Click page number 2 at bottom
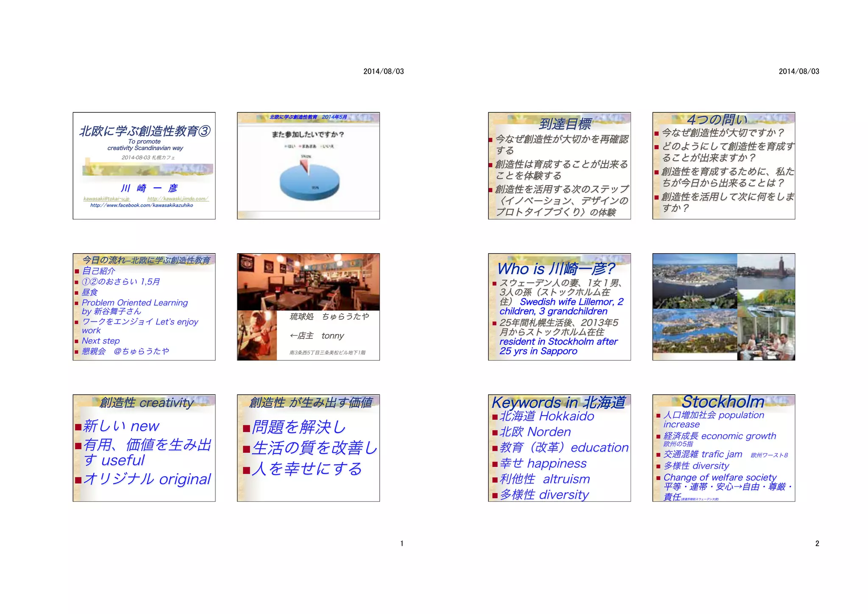 tap(817, 543)
